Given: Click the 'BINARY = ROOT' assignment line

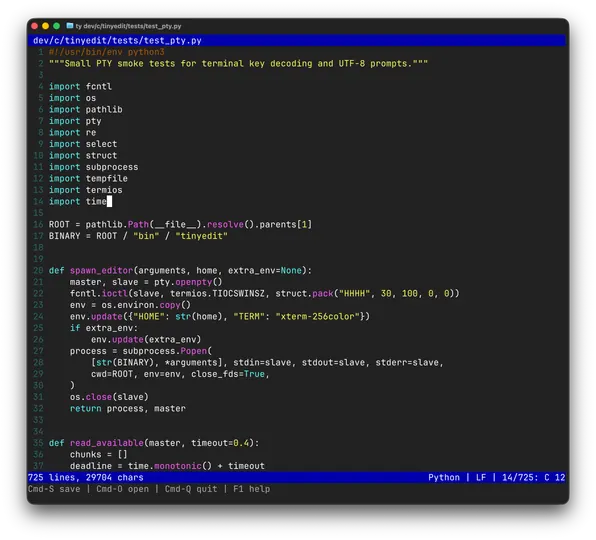Looking at the screenshot, I should coord(138,236).
